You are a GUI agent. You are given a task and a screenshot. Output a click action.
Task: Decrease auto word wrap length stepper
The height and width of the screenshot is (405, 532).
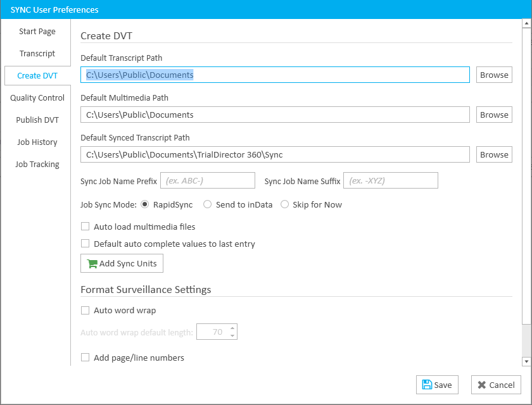[232, 335]
